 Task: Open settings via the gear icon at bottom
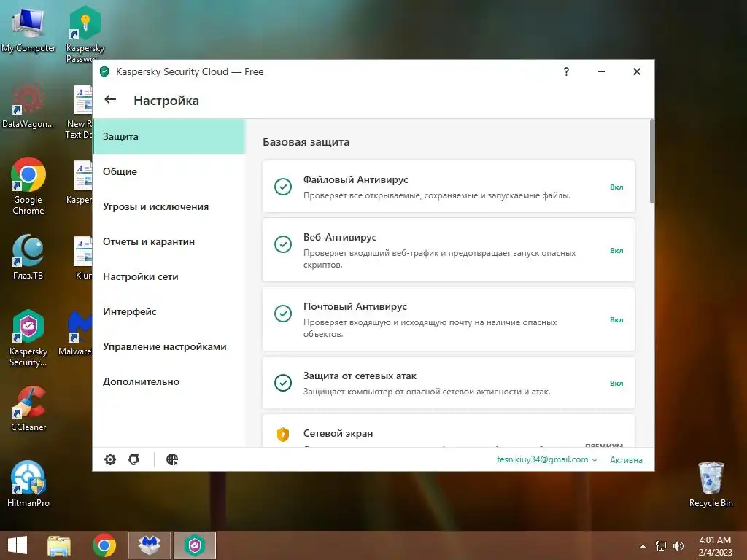tap(110, 459)
